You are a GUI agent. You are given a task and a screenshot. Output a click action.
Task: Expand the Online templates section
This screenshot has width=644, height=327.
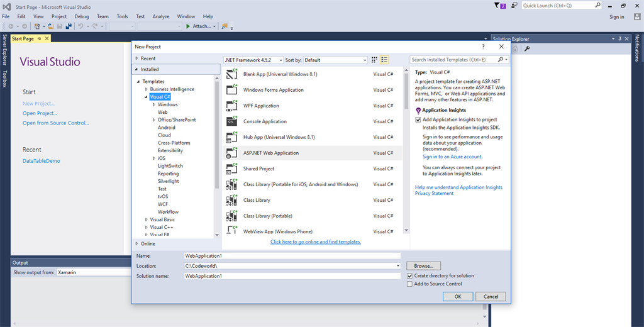click(136, 243)
